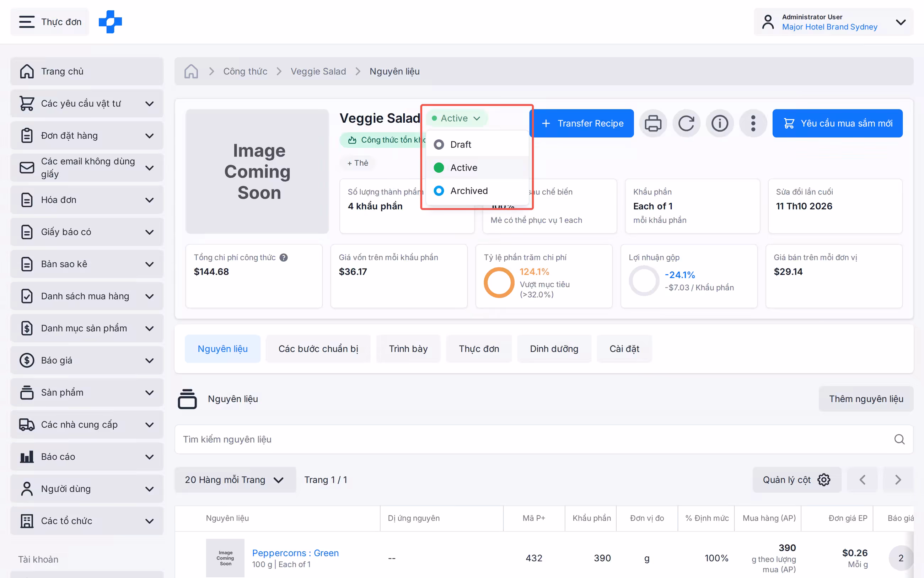This screenshot has height=578, width=924.
Task: Select the Draft status option
Action: coord(477,144)
